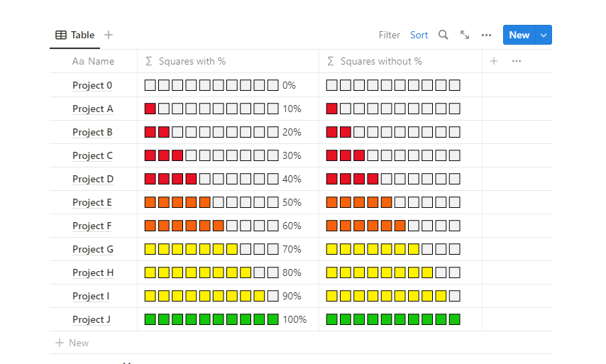The width and height of the screenshot is (606, 364).
Task: Open the Project E page
Action: click(92, 202)
